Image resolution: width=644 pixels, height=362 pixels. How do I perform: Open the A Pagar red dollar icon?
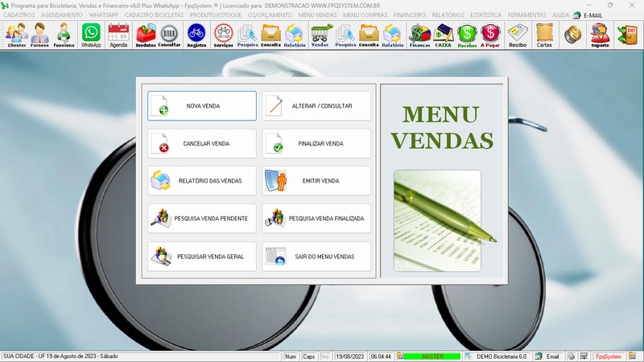(x=490, y=35)
